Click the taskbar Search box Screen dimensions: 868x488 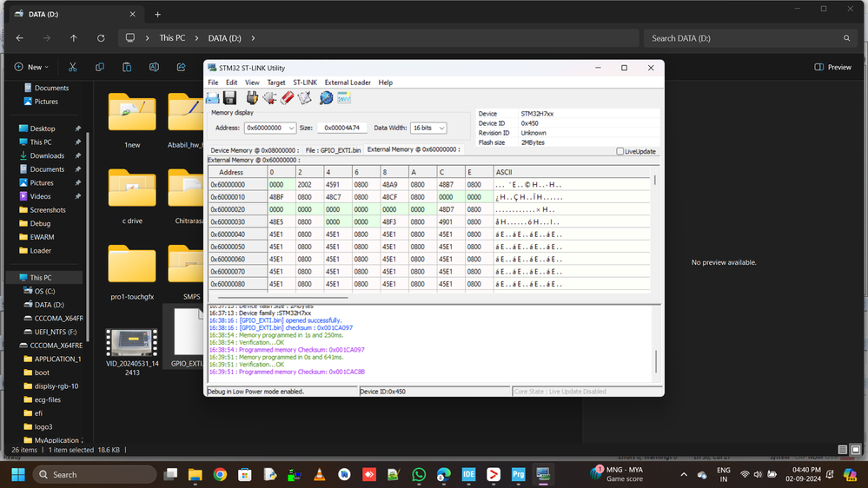95,475
